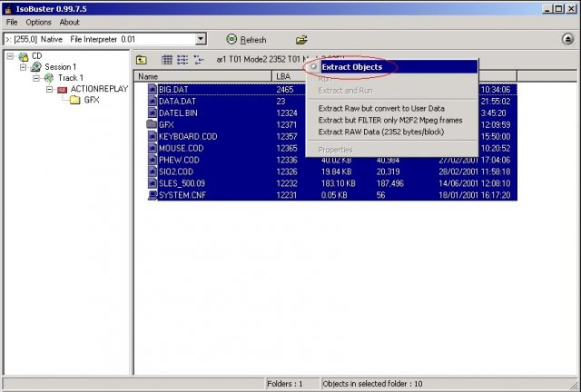This screenshot has height=392, width=581.
Task: Click the SIO2.COD file icon
Action: tap(153, 171)
